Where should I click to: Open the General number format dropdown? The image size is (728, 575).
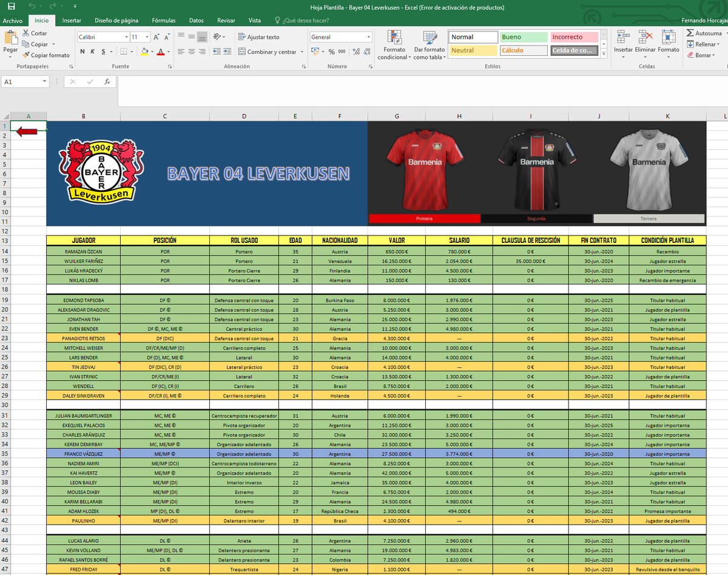(368, 37)
